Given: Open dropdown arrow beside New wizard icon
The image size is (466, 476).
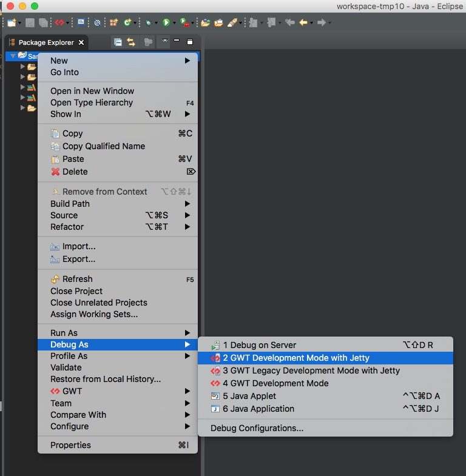Looking at the screenshot, I should [19, 23].
